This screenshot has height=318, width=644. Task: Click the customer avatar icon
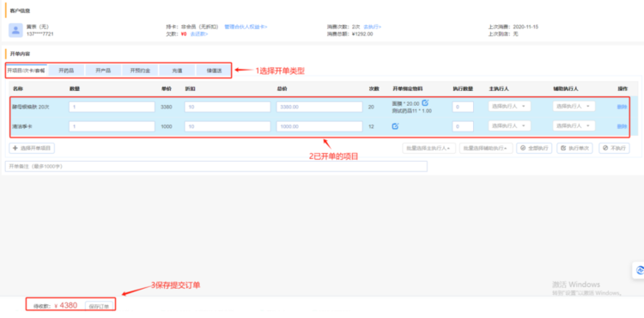pos(15,30)
